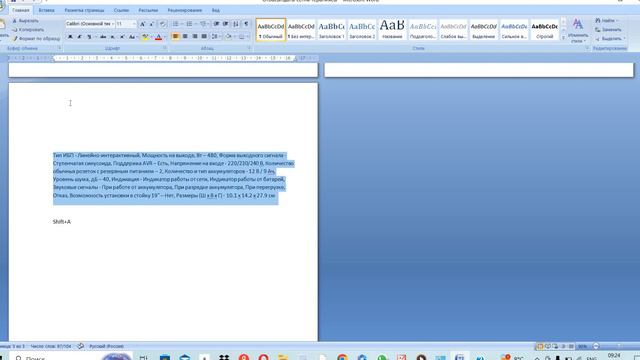Open the Шрифт dialog launcher
Screen dimensions: 640x360
click(165, 48)
